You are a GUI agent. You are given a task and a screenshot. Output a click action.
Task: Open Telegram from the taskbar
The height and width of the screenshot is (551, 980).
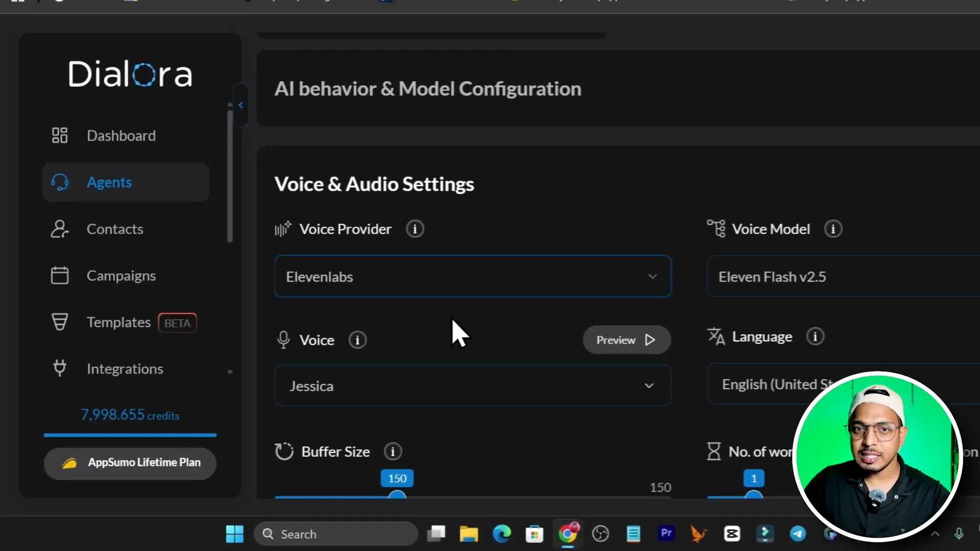pyautogui.click(x=798, y=534)
